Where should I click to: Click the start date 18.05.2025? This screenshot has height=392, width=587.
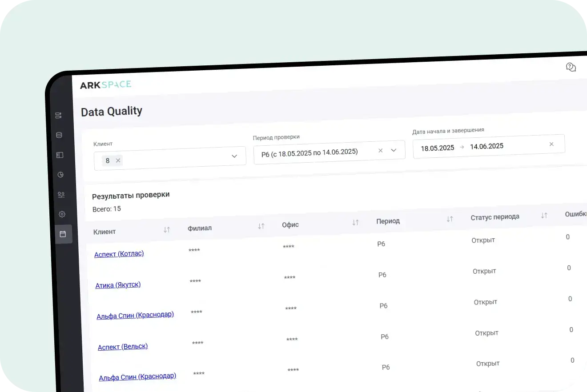point(438,148)
